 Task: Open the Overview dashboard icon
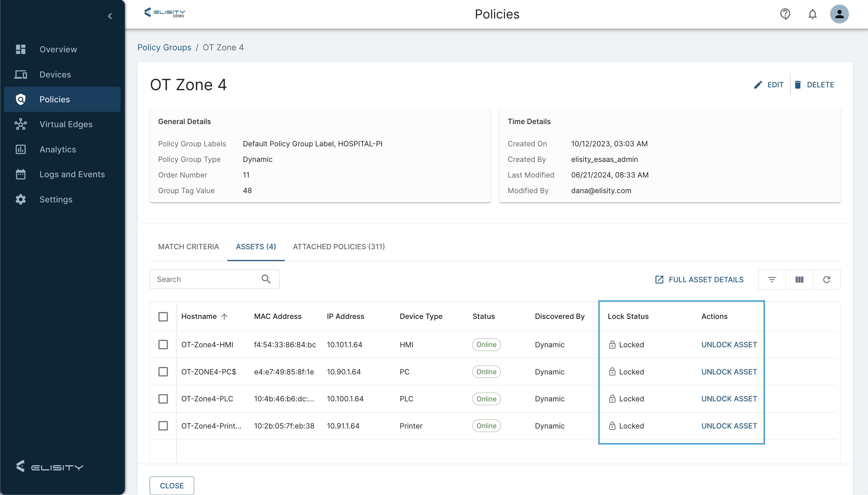coord(21,49)
